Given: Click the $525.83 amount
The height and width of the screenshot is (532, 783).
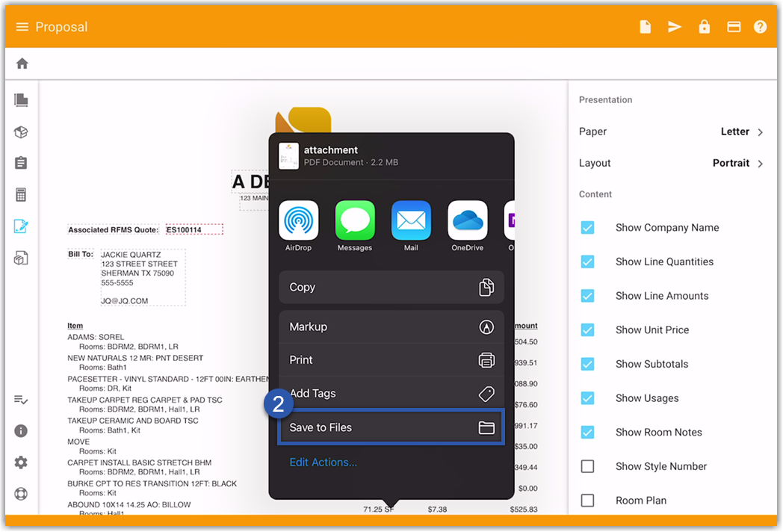Looking at the screenshot, I should pyautogui.click(x=524, y=510).
